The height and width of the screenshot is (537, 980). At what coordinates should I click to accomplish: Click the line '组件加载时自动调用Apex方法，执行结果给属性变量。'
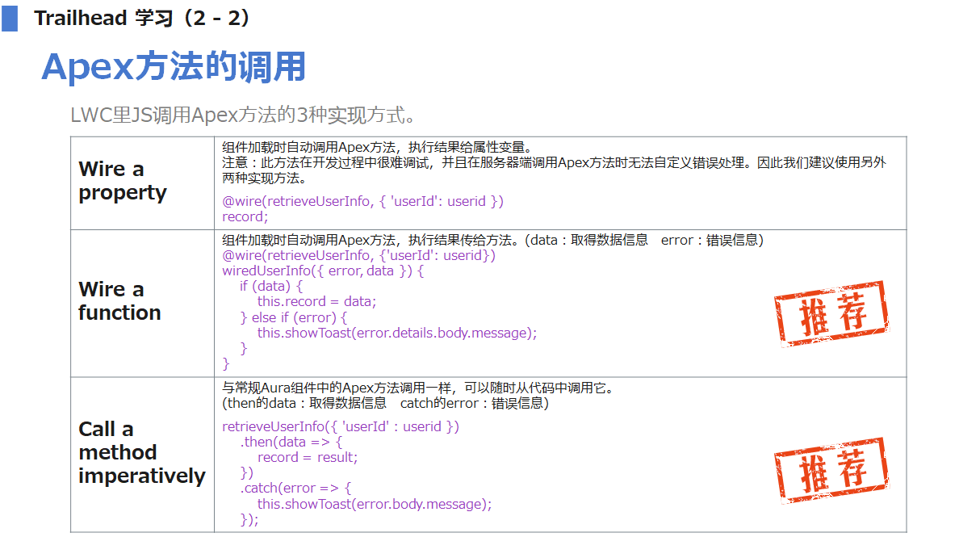pos(377,147)
